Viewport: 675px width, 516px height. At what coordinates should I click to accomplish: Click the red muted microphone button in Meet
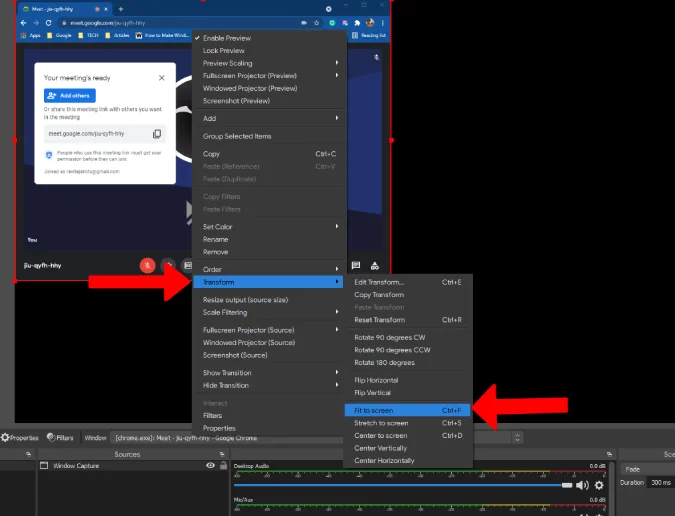coord(147,266)
